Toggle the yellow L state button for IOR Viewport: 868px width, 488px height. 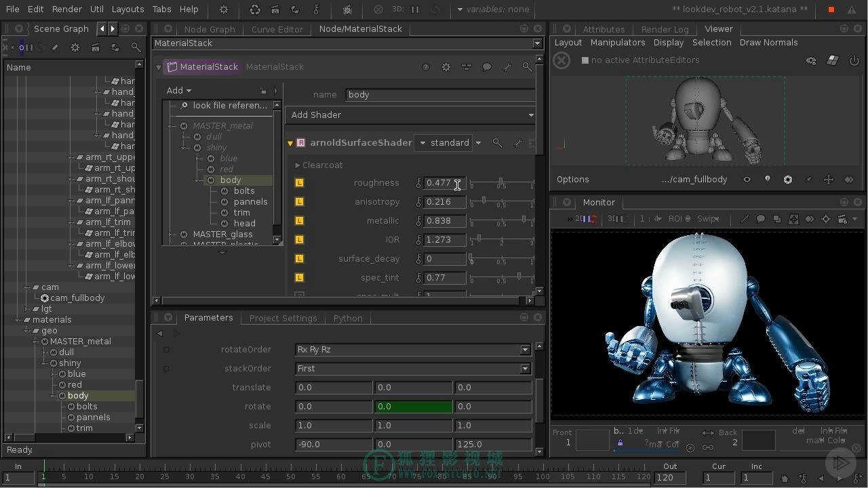click(x=299, y=240)
